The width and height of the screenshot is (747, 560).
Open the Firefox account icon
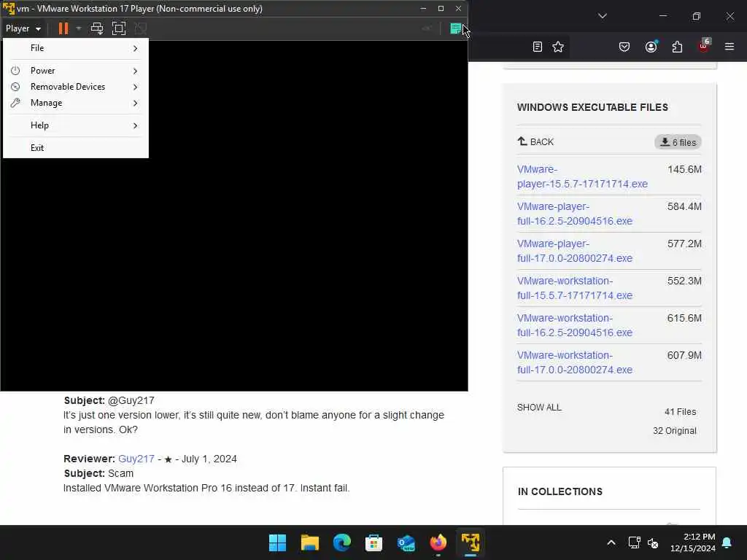coord(651,47)
